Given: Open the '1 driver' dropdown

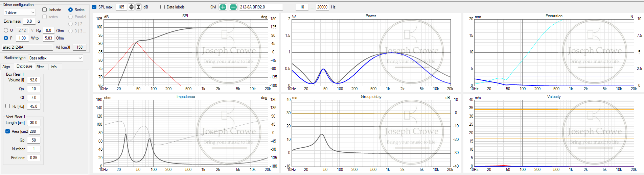Looking at the screenshot, I should (x=20, y=12).
